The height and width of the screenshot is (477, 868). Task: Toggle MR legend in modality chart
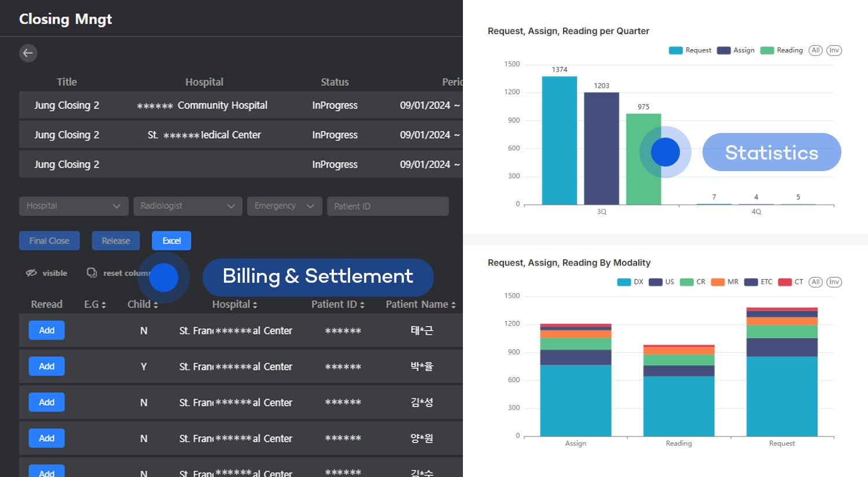tap(724, 282)
